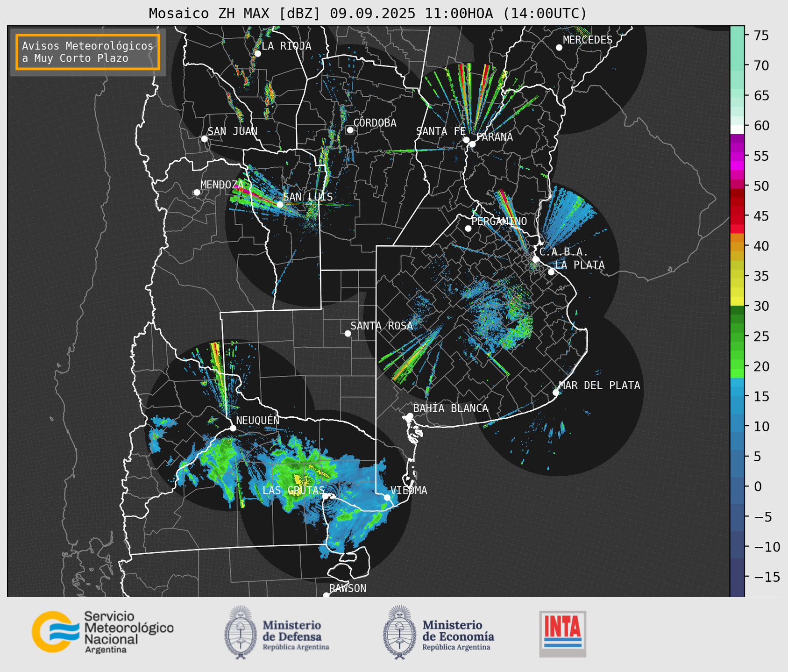Click the 5 tick label on the colorbar

click(x=757, y=457)
